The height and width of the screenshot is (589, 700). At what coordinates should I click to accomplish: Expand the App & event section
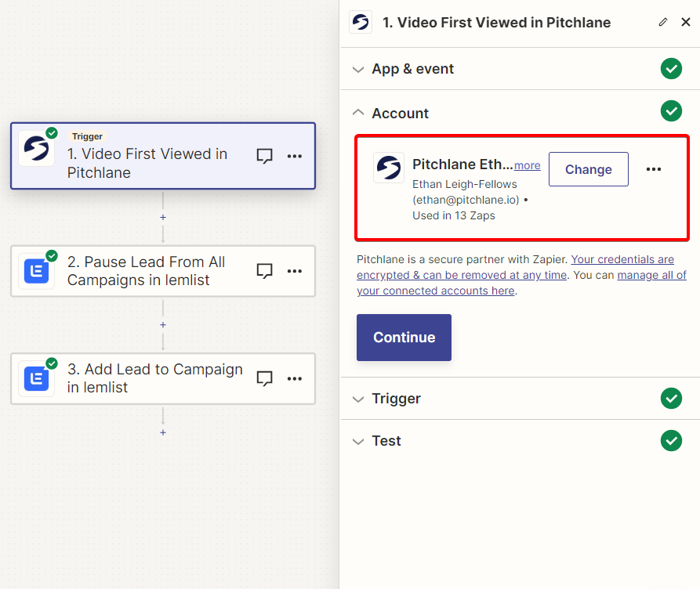[x=358, y=70]
